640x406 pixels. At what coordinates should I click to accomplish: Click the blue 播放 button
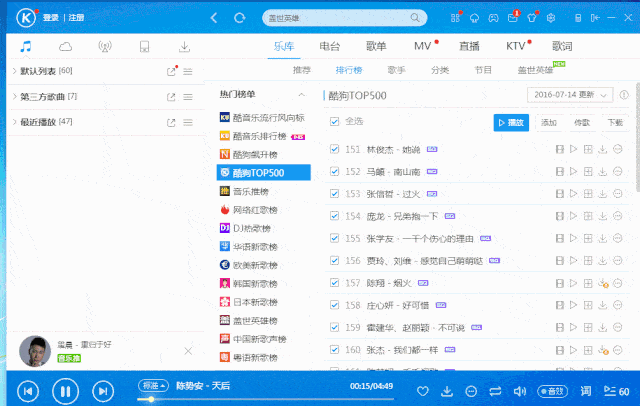[x=511, y=123]
